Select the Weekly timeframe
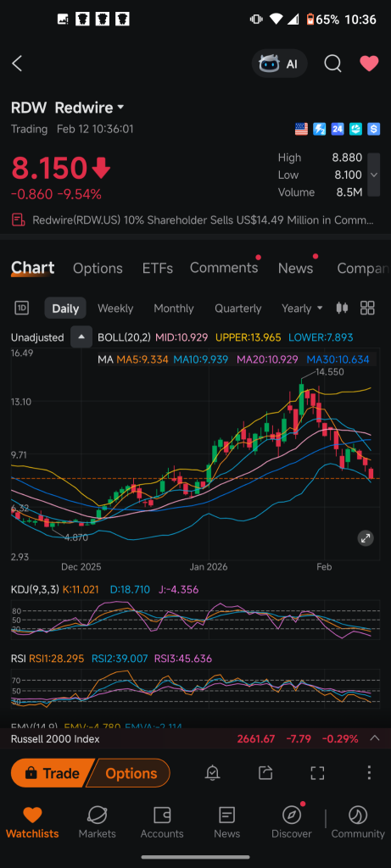The image size is (391, 868). pyautogui.click(x=115, y=309)
